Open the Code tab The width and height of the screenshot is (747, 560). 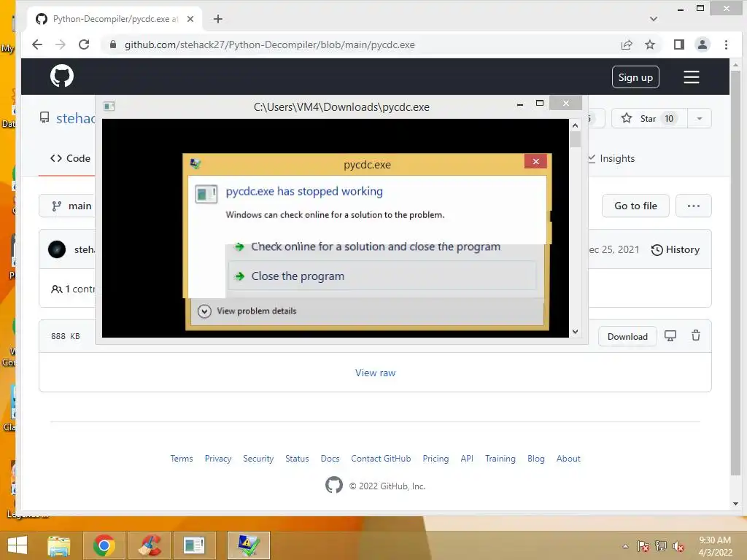pos(70,158)
